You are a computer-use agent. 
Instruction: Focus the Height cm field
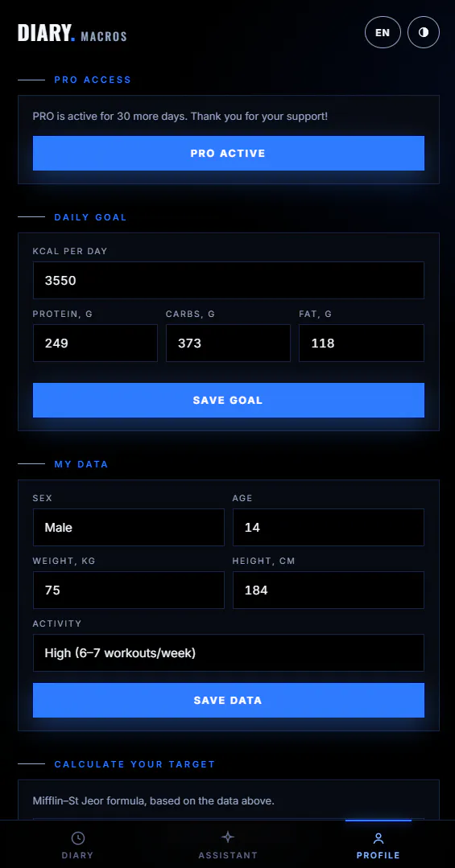click(x=329, y=590)
